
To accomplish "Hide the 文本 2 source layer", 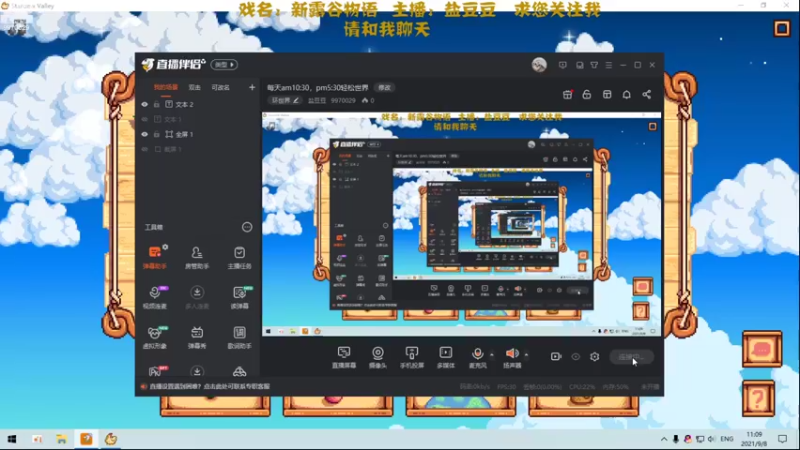I will tap(144, 104).
